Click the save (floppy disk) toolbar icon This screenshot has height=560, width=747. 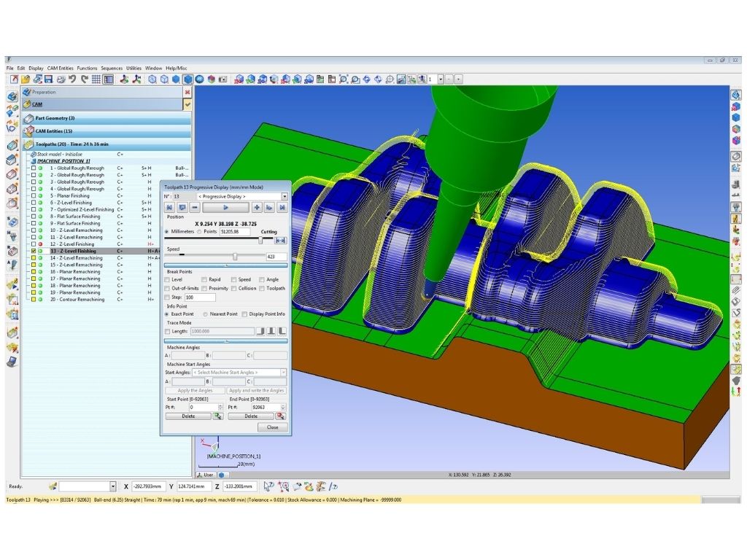tap(49, 79)
